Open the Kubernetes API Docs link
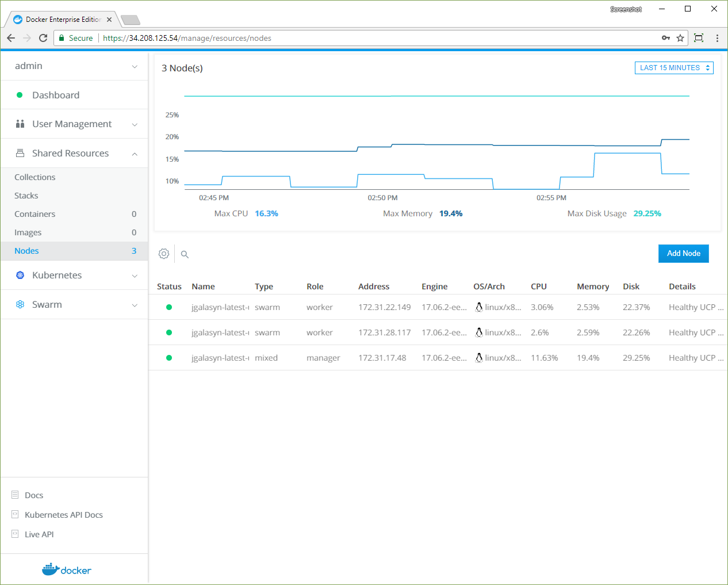The image size is (728, 585). 64,515
